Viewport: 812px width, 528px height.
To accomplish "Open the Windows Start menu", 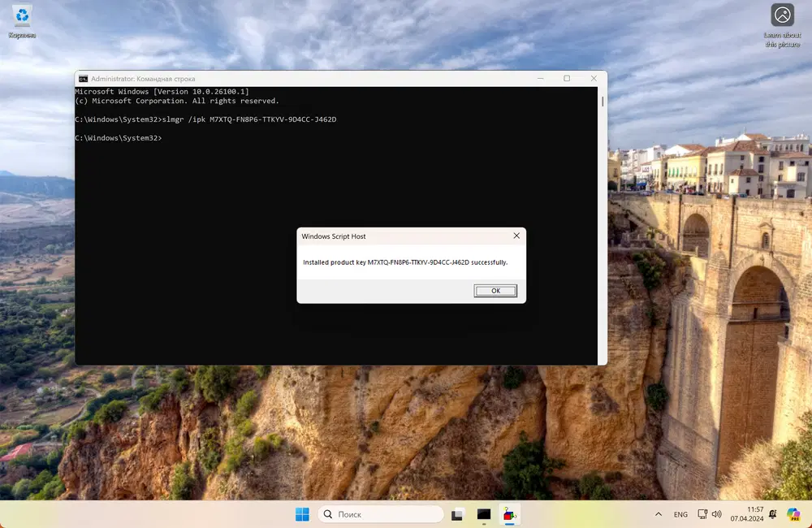I will [302, 514].
